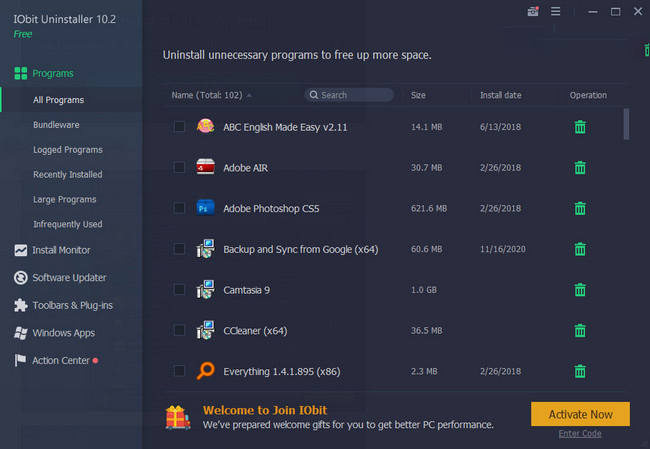Image resolution: width=650 pixels, height=449 pixels.
Task: Click inside the Search input field
Action: tap(349, 95)
